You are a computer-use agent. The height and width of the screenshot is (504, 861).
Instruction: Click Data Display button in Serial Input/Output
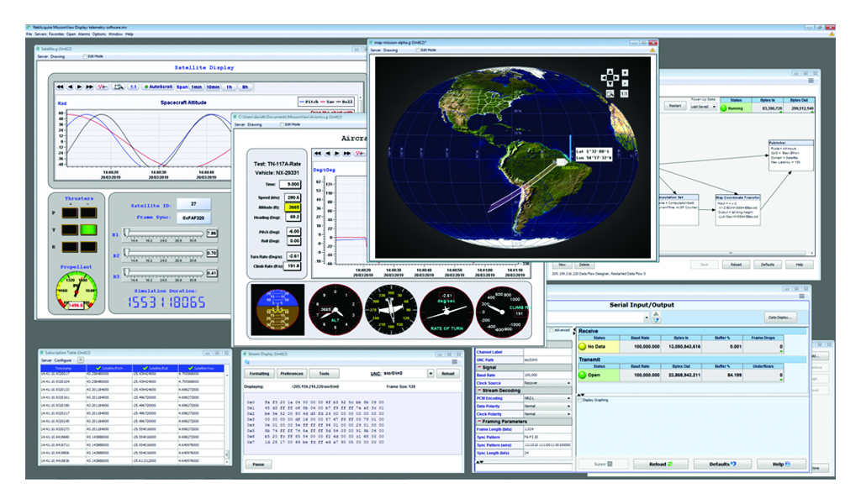pyautogui.click(x=781, y=318)
